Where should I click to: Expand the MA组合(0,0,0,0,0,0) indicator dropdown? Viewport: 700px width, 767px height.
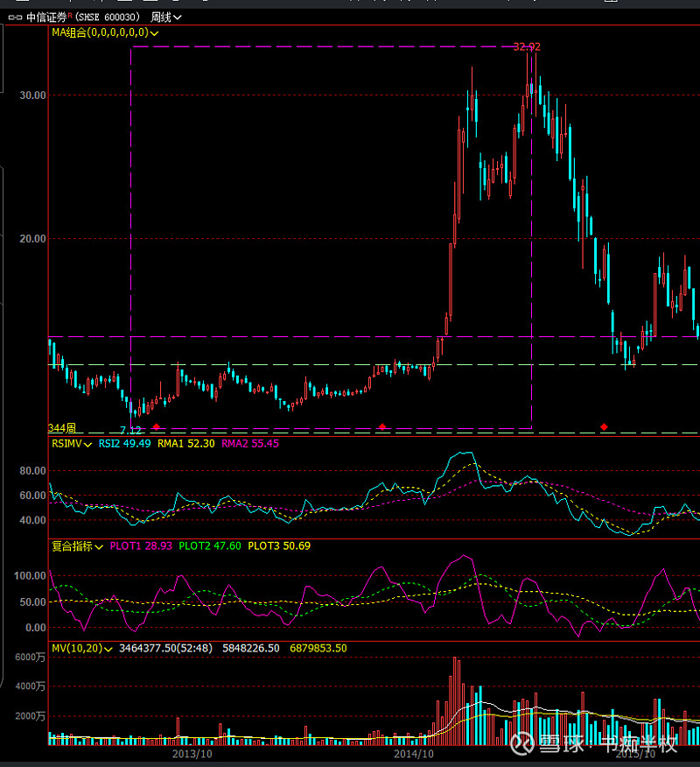[x=105, y=32]
